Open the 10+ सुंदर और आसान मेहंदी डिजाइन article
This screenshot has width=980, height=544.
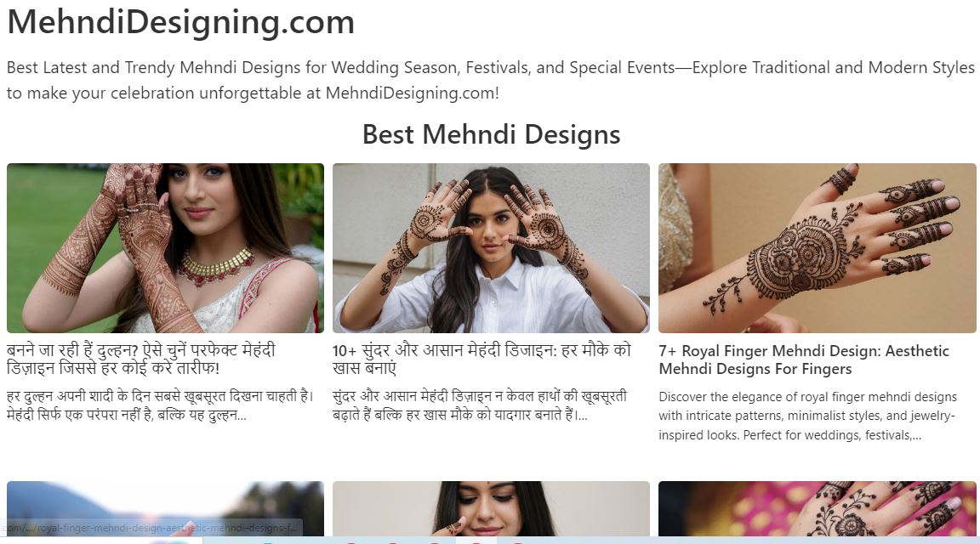point(481,360)
